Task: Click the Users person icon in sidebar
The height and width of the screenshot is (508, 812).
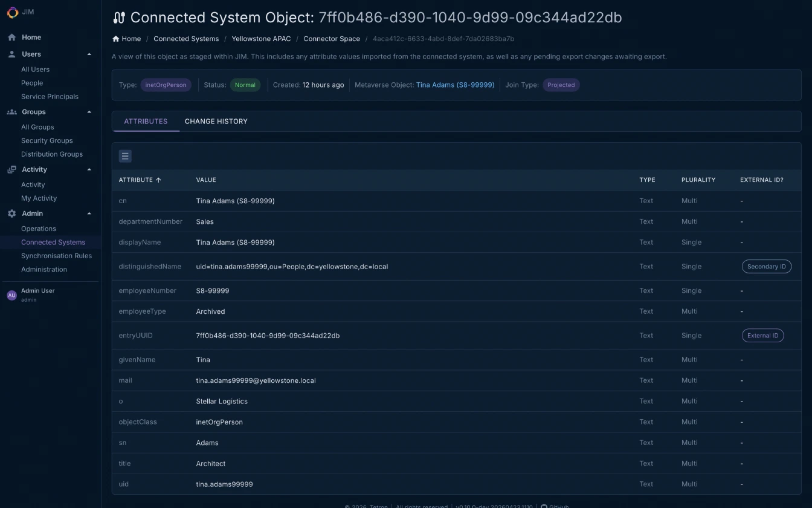Action: tap(10, 54)
